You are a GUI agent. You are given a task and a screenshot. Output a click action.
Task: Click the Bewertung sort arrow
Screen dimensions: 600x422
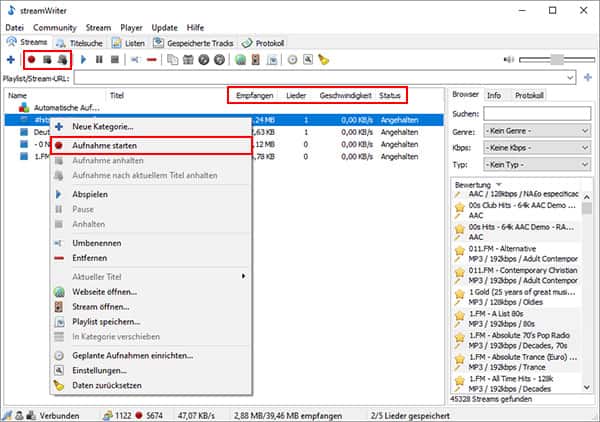[x=498, y=184]
